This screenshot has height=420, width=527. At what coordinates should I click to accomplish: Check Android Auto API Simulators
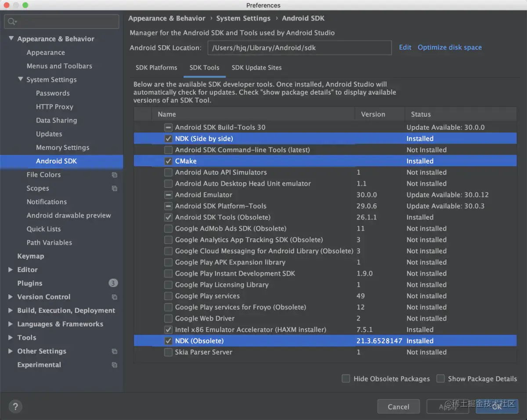point(168,172)
